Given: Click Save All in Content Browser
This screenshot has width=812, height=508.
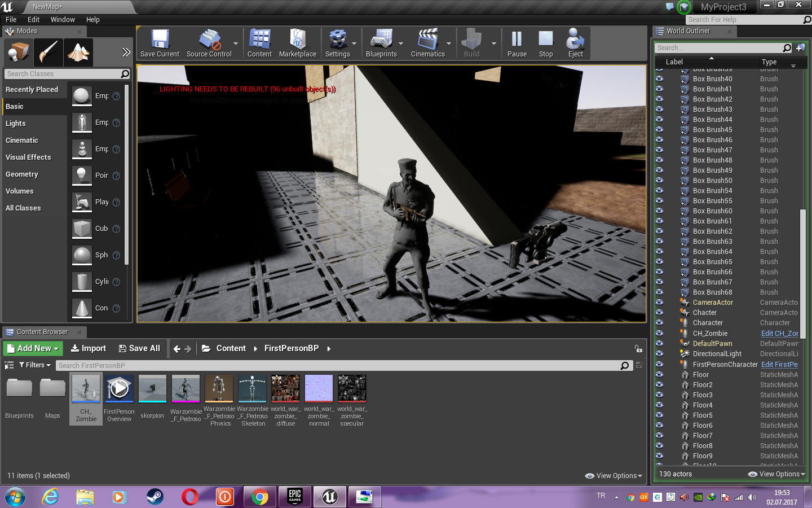Looking at the screenshot, I should pyautogui.click(x=139, y=348).
